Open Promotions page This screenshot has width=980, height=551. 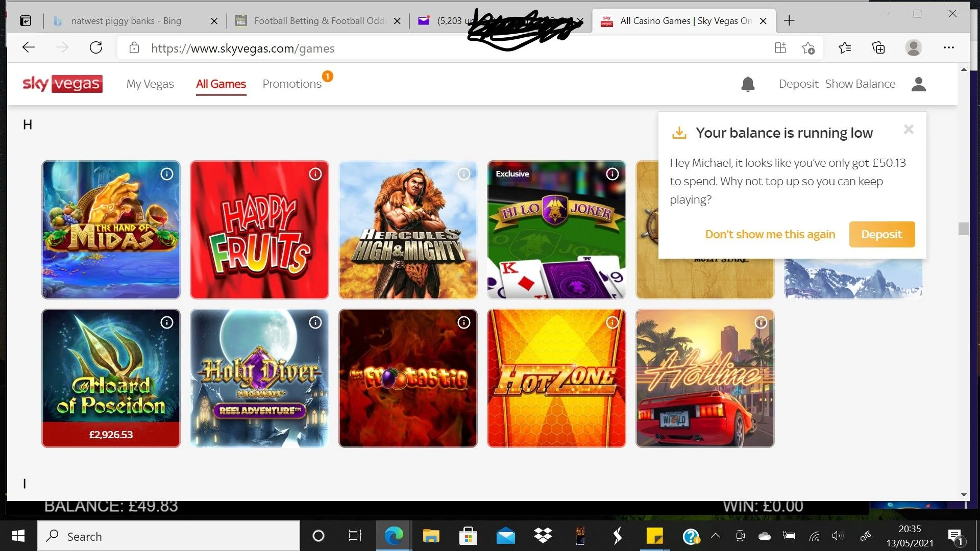tap(292, 84)
